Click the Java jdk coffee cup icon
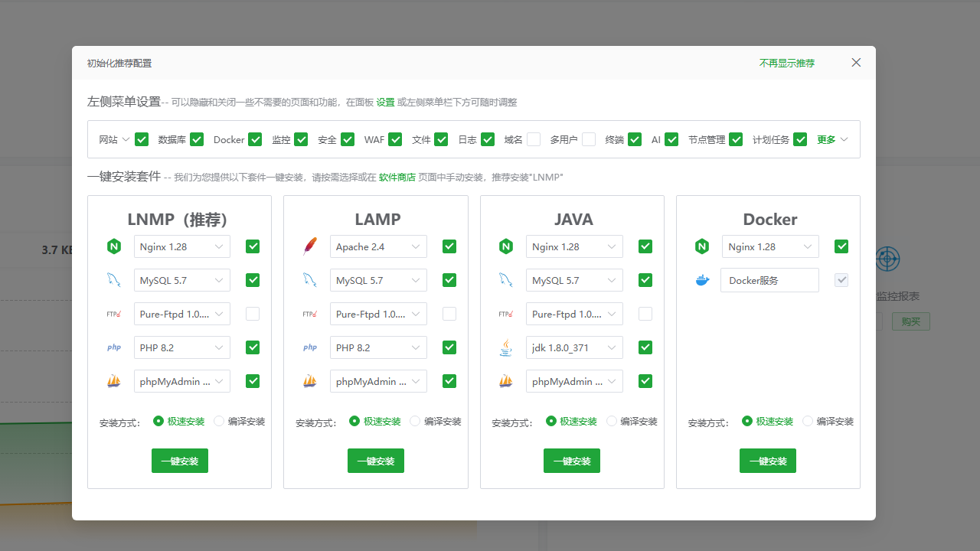980x551 pixels. click(x=506, y=347)
